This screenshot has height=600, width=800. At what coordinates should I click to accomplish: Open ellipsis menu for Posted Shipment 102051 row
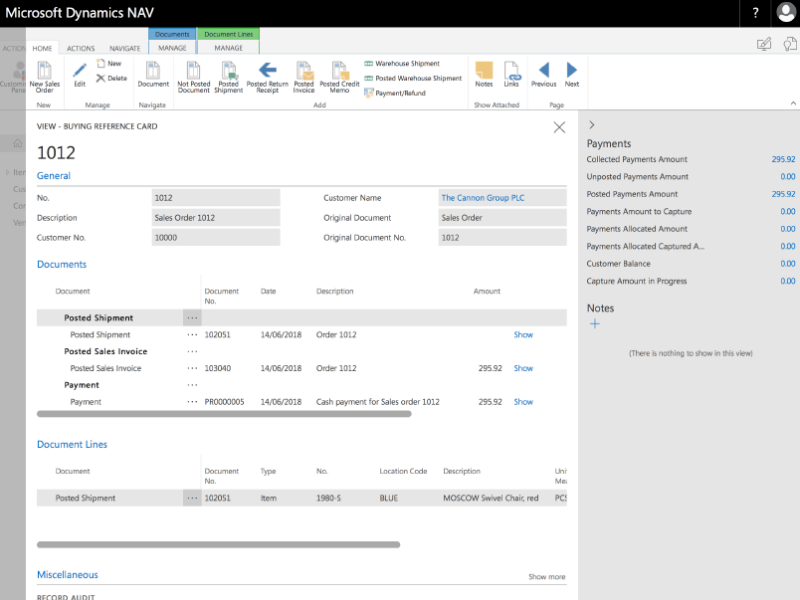192,335
